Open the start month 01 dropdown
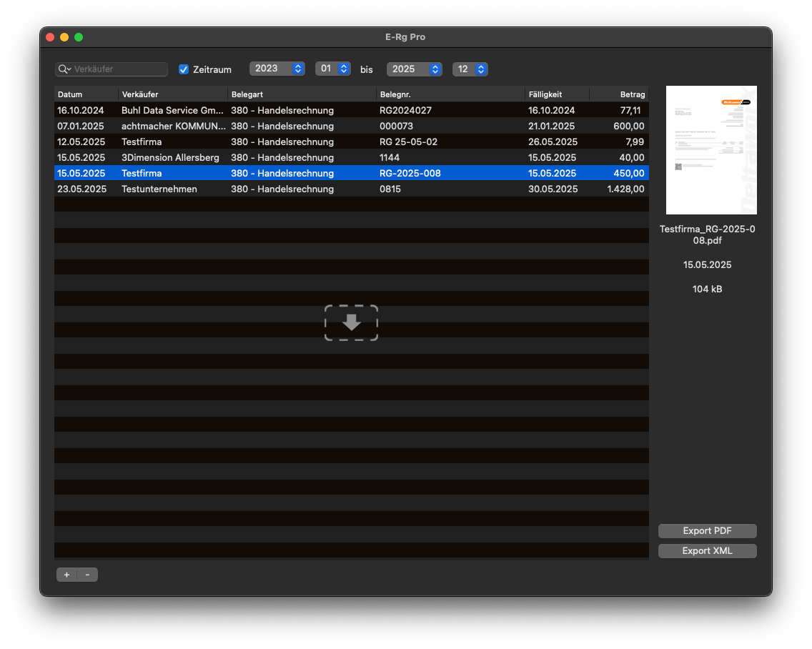The height and width of the screenshot is (649, 812). [333, 69]
